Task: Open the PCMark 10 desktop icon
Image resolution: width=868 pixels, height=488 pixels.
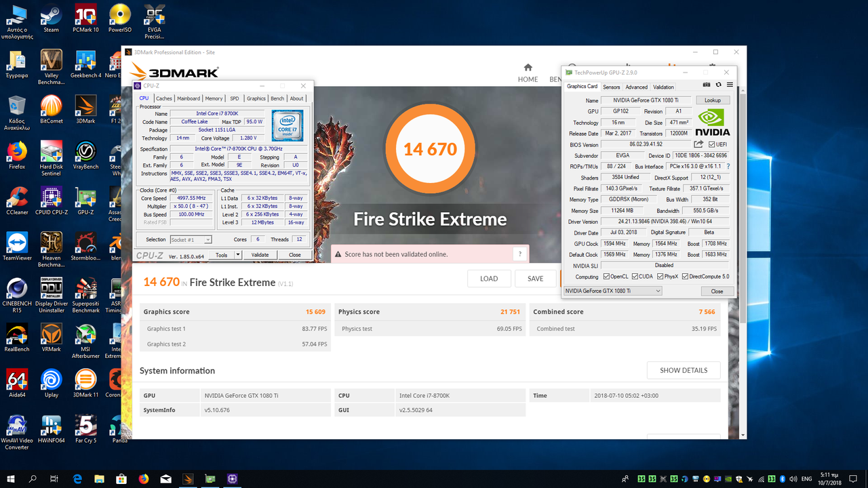Action: (x=85, y=18)
